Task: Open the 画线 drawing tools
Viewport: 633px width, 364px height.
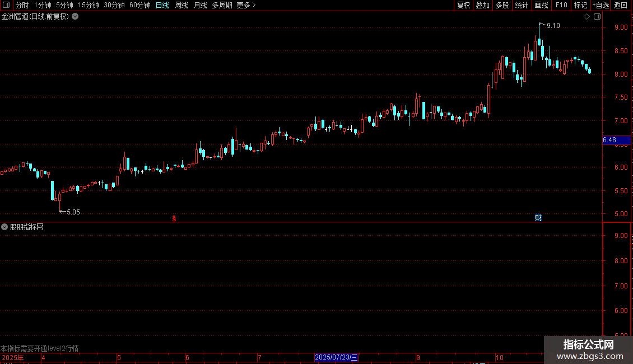Action: pyautogui.click(x=541, y=5)
